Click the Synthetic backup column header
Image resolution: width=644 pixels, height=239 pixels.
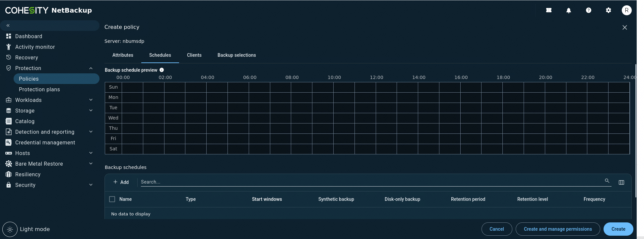336,199
